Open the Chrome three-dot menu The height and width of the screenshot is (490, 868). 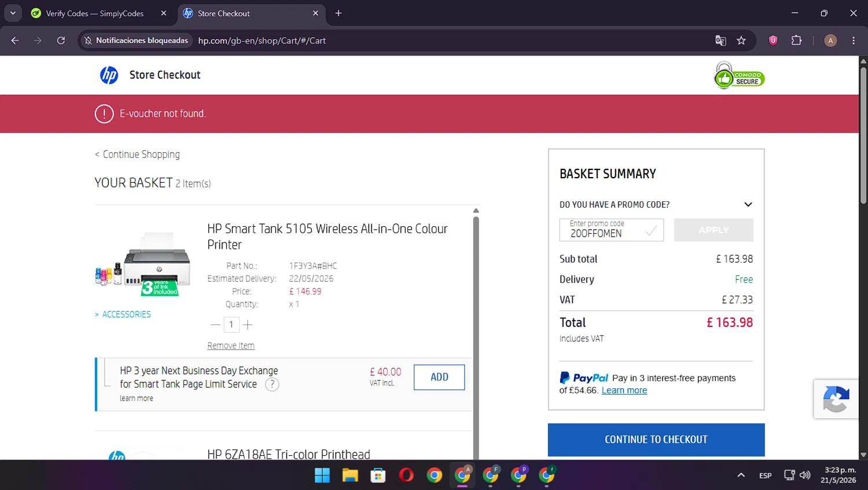point(854,40)
